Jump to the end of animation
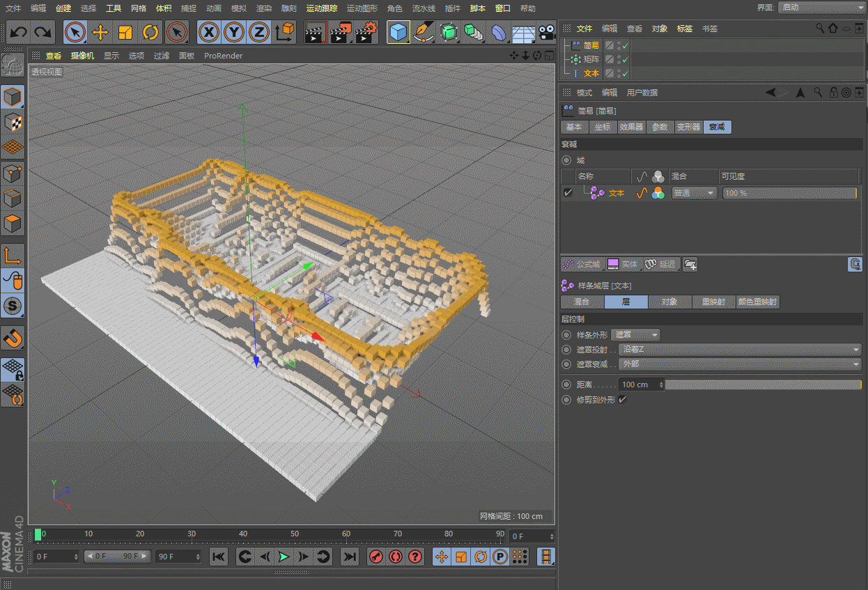This screenshot has height=590, width=868. coord(350,557)
